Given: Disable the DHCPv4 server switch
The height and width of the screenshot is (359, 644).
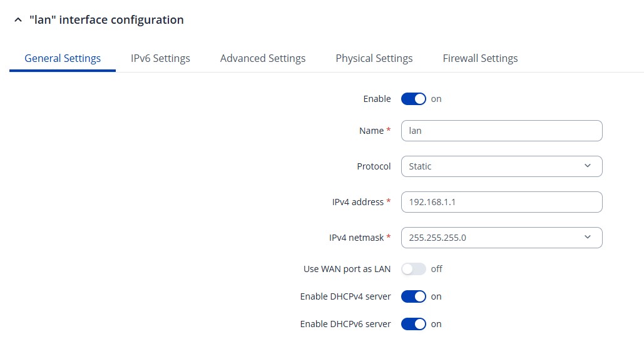Looking at the screenshot, I should 413,296.
